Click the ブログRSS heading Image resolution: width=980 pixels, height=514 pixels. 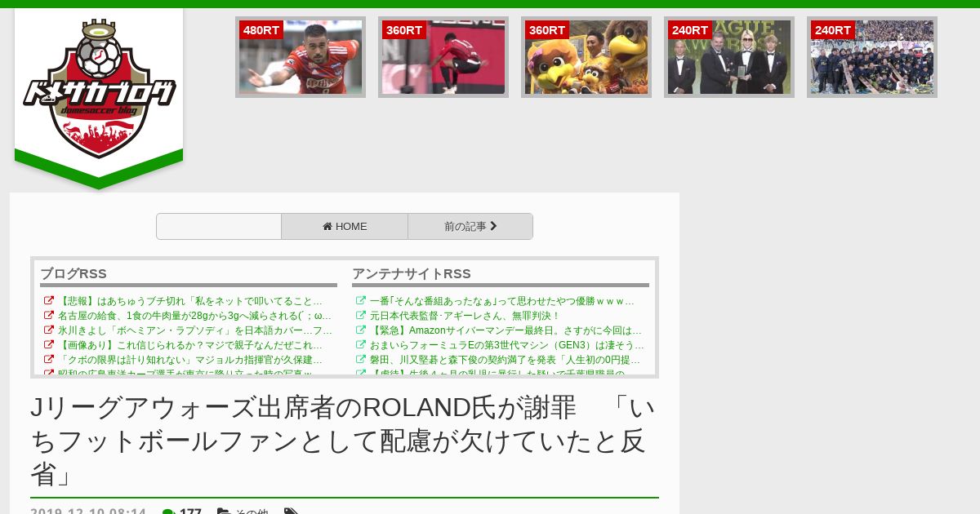pos(73,274)
